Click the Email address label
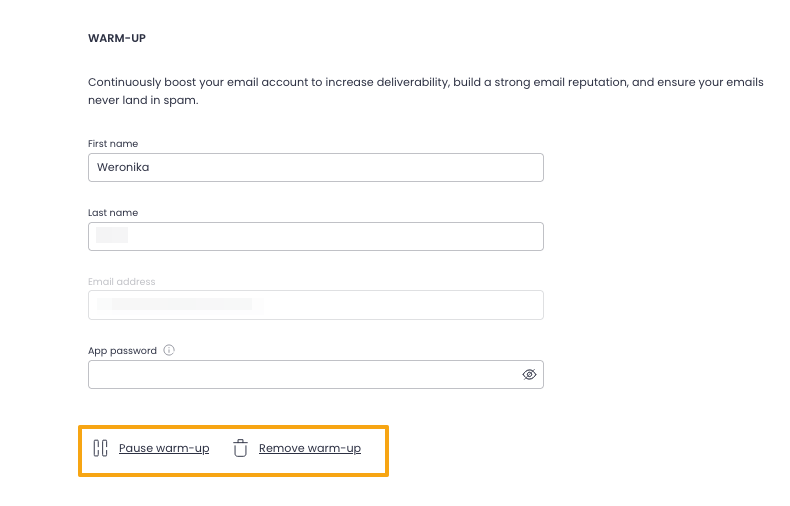This screenshot has height=506, width=790. pos(122,282)
